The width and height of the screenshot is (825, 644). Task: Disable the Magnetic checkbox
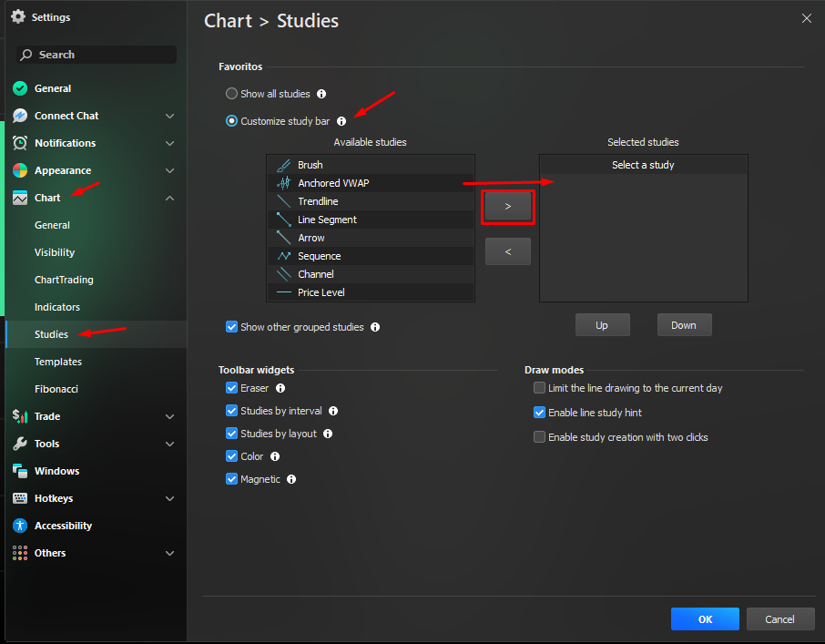(231, 479)
